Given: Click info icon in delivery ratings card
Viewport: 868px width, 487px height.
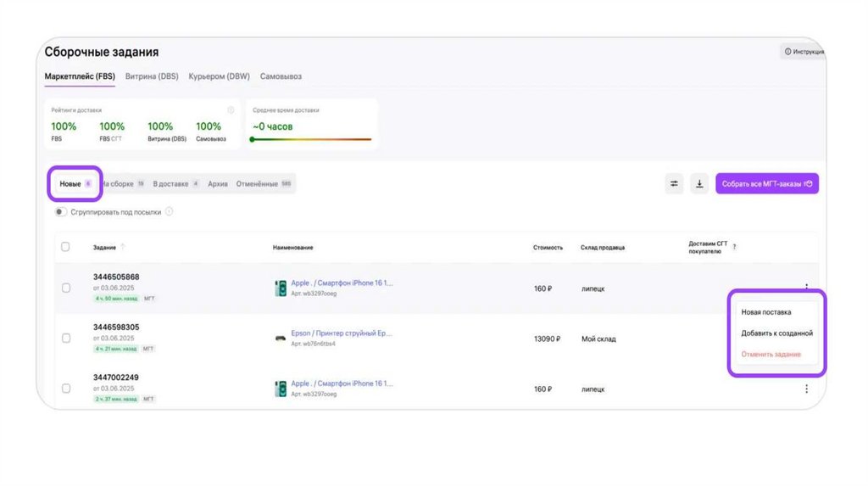Looking at the screenshot, I should click(x=231, y=110).
